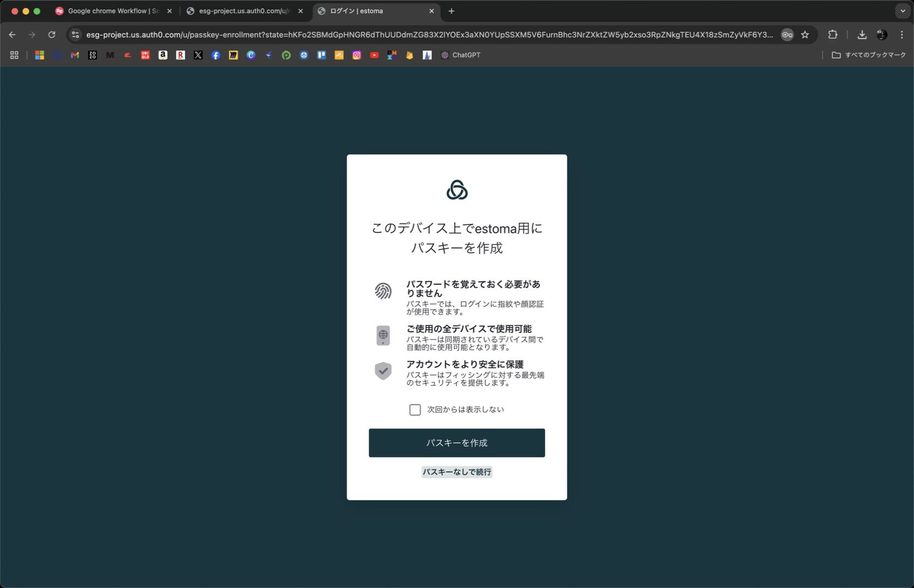Open the Instagram bookmark
This screenshot has width=914, height=588.
357,55
